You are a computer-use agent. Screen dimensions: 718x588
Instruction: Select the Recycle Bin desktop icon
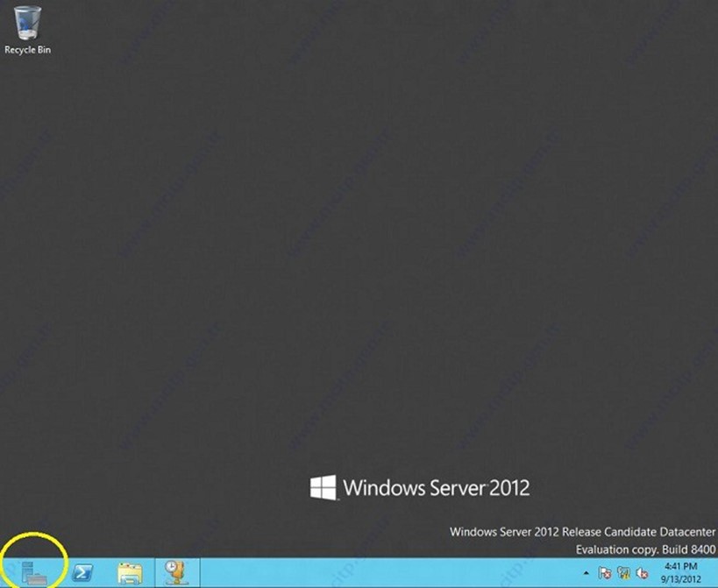point(27,30)
